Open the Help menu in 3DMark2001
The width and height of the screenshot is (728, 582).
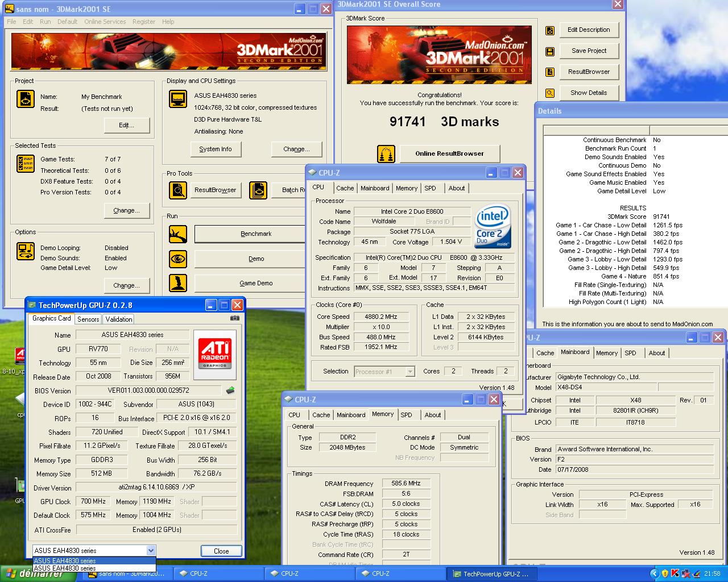coord(168,22)
